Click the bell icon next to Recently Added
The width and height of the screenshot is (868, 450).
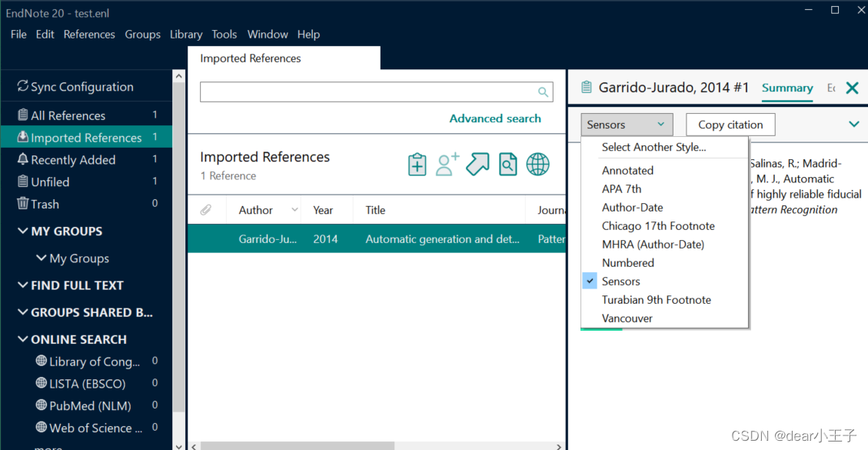23,159
